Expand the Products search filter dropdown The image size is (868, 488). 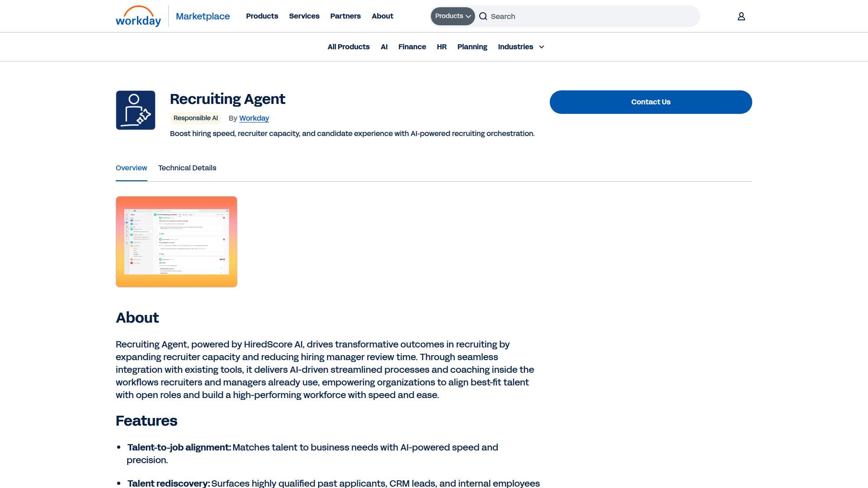pos(453,16)
